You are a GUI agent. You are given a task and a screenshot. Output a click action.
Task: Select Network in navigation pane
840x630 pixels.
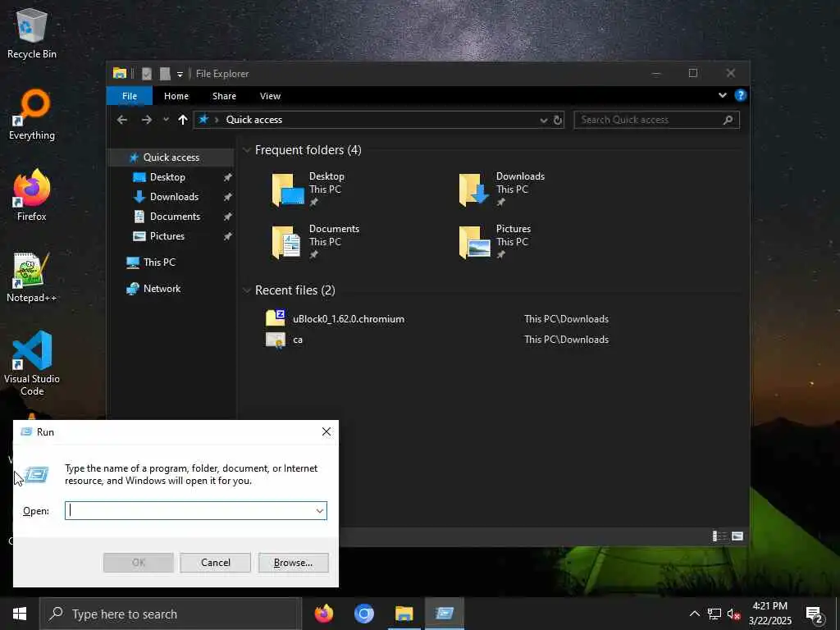[162, 289]
